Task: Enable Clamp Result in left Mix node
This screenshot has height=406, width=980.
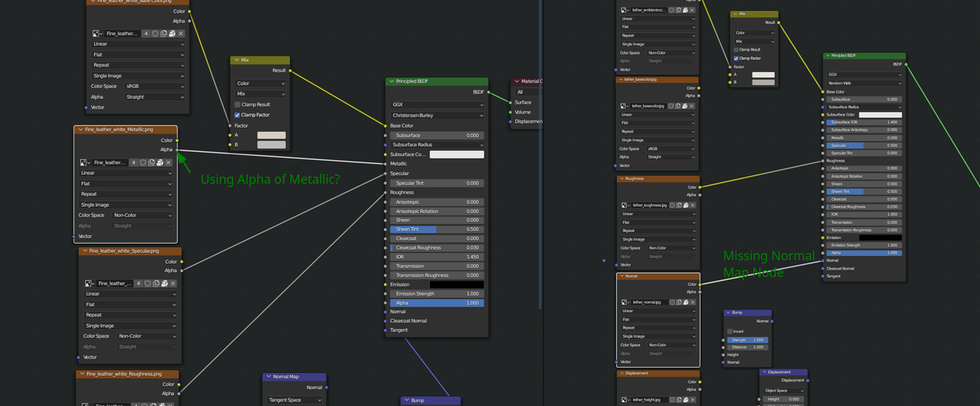Action: pos(237,104)
